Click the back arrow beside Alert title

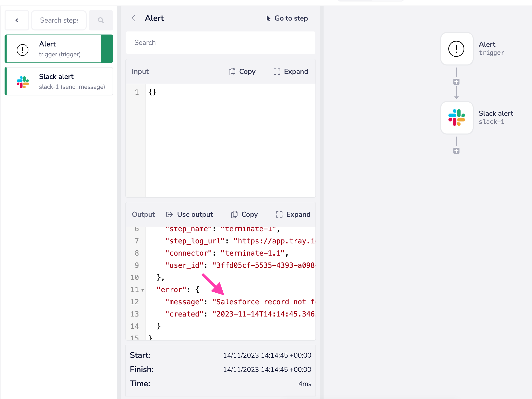134,18
